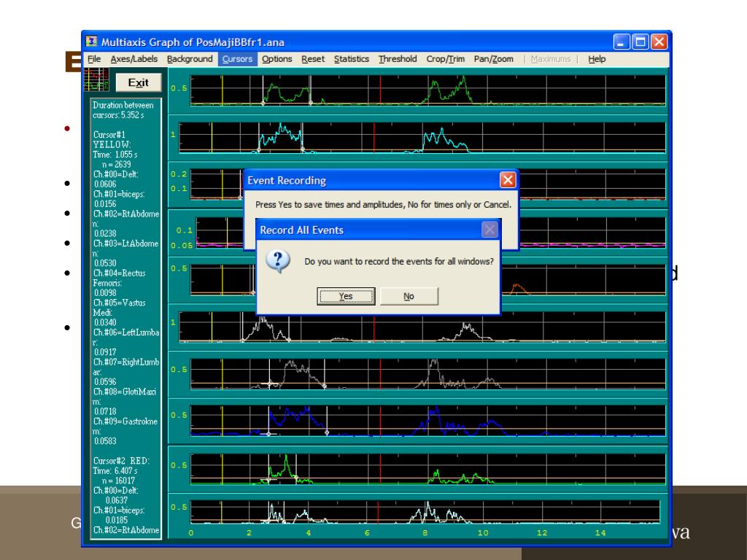Click Yes to record all windows' events

346,296
